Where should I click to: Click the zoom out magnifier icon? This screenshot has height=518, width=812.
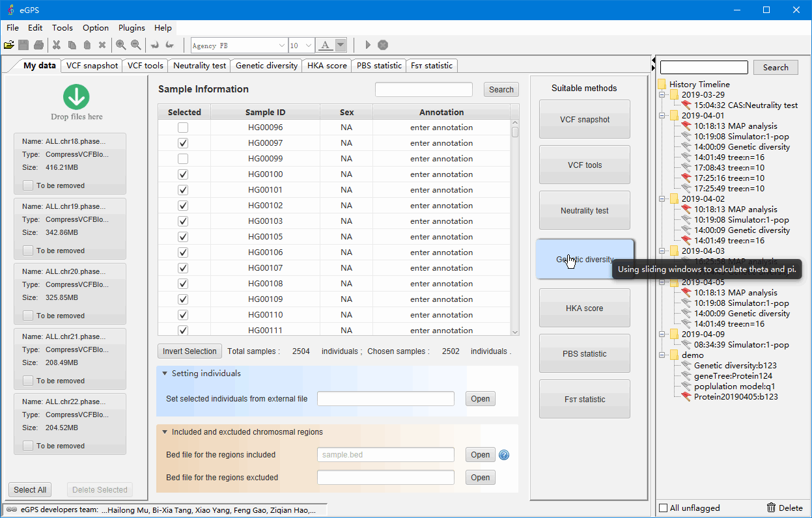pyautogui.click(x=135, y=45)
